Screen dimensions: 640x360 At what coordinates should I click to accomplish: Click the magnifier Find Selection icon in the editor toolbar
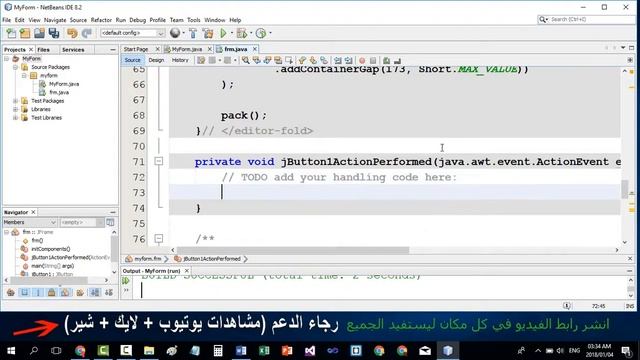pos(246,60)
